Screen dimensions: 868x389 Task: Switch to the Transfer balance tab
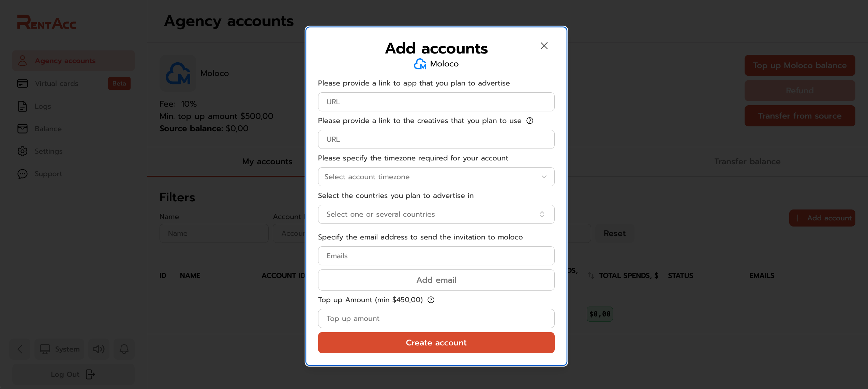pyautogui.click(x=747, y=161)
